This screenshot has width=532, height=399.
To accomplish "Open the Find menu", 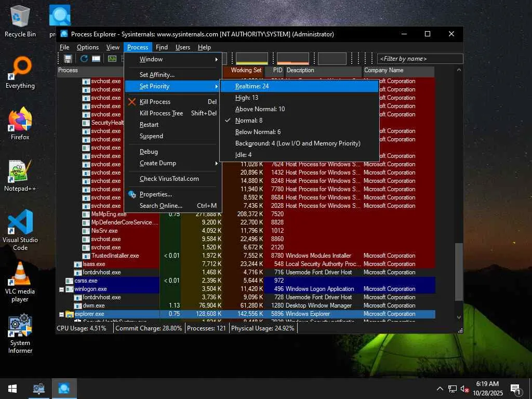I will tap(162, 47).
